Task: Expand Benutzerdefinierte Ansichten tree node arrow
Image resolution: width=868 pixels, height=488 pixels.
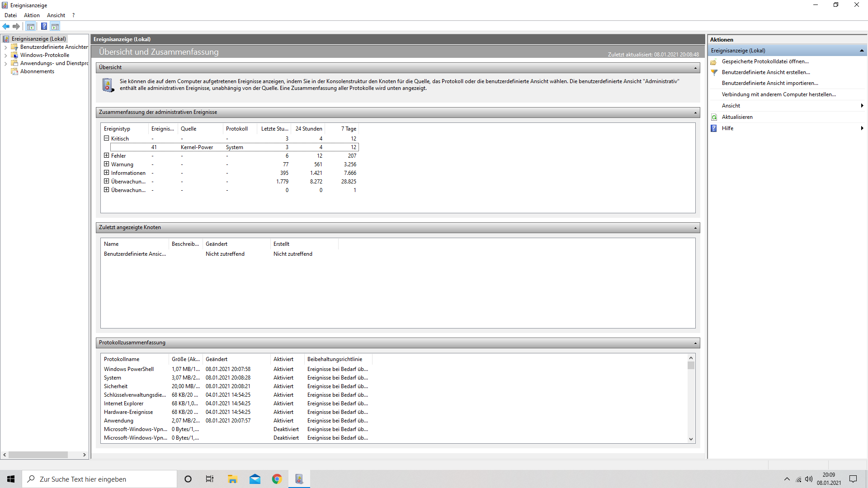Action: pyautogui.click(x=5, y=47)
